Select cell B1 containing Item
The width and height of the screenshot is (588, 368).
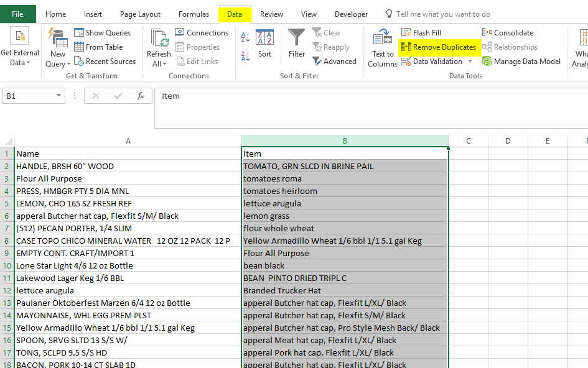[345, 154]
